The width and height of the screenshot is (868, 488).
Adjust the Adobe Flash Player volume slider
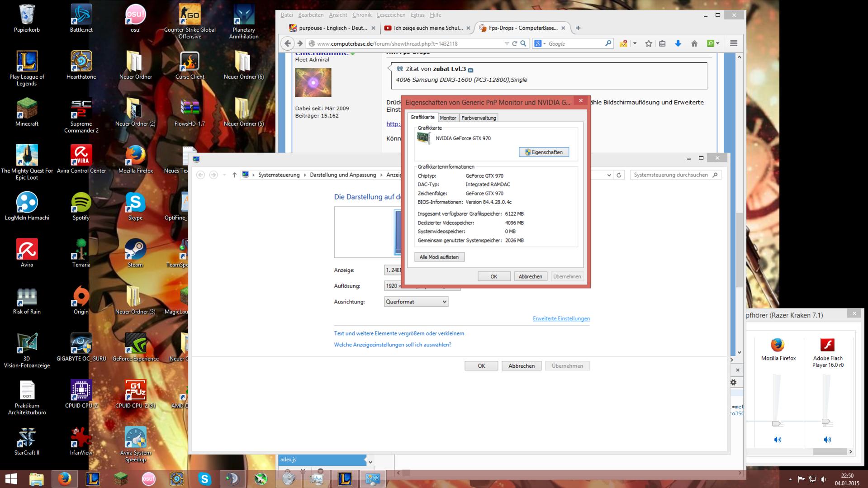[x=826, y=422]
